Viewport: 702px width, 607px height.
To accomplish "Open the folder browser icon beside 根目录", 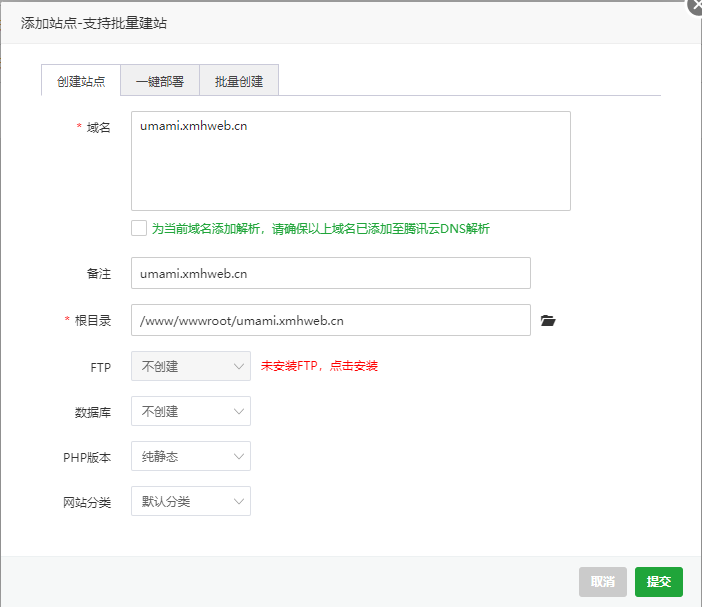I will coord(548,321).
